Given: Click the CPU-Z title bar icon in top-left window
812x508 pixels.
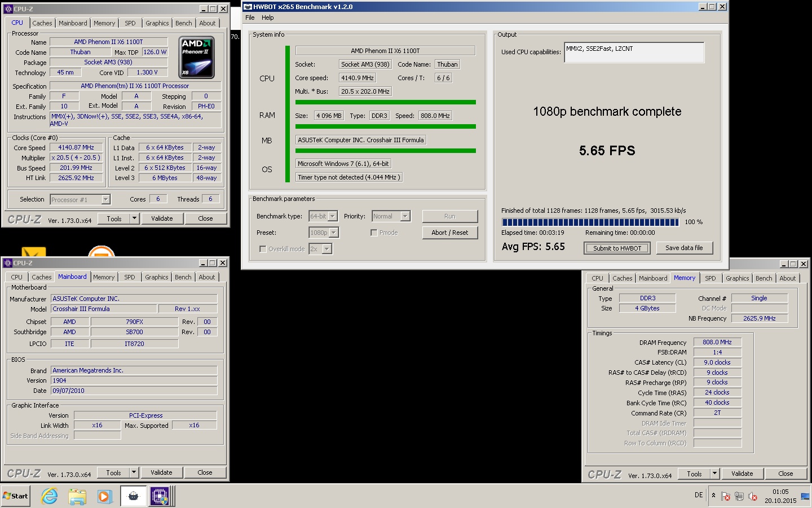Looking at the screenshot, I should pyautogui.click(x=8, y=9).
